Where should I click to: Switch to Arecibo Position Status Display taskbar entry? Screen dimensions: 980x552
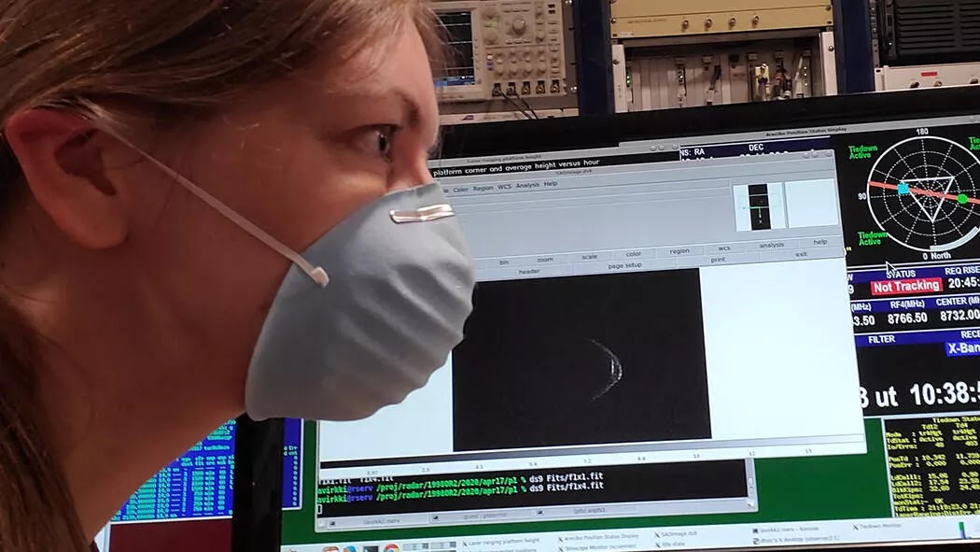coord(597,537)
